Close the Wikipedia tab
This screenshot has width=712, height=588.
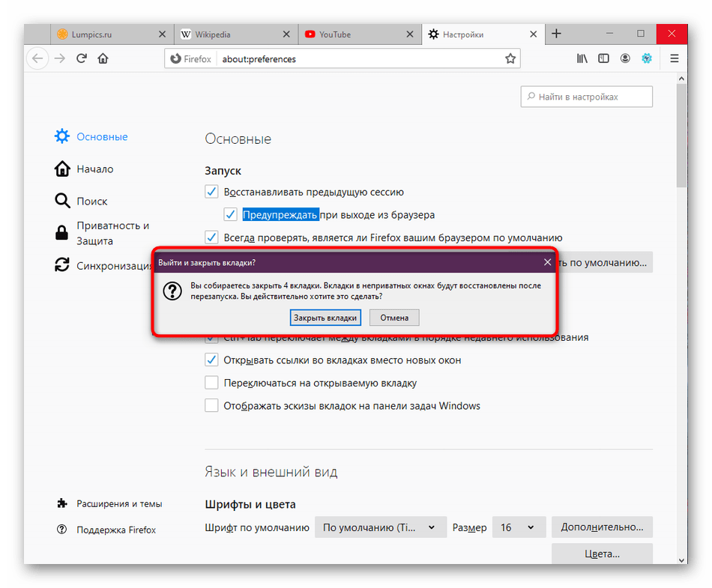(x=286, y=34)
